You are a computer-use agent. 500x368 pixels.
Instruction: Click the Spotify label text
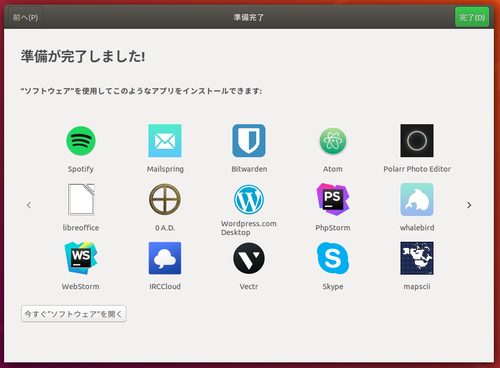[x=81, y=169]
